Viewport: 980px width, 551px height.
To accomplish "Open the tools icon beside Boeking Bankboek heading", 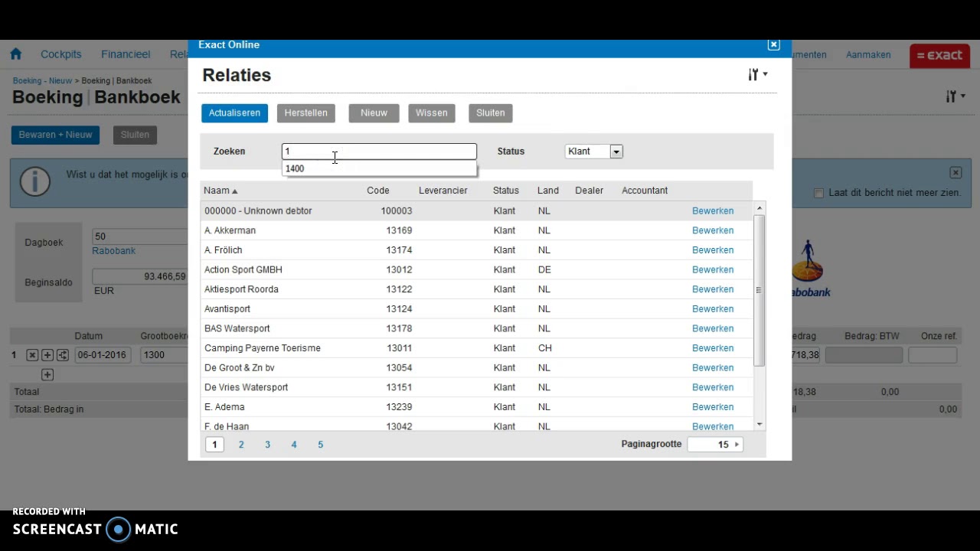I will pos(955,96).
